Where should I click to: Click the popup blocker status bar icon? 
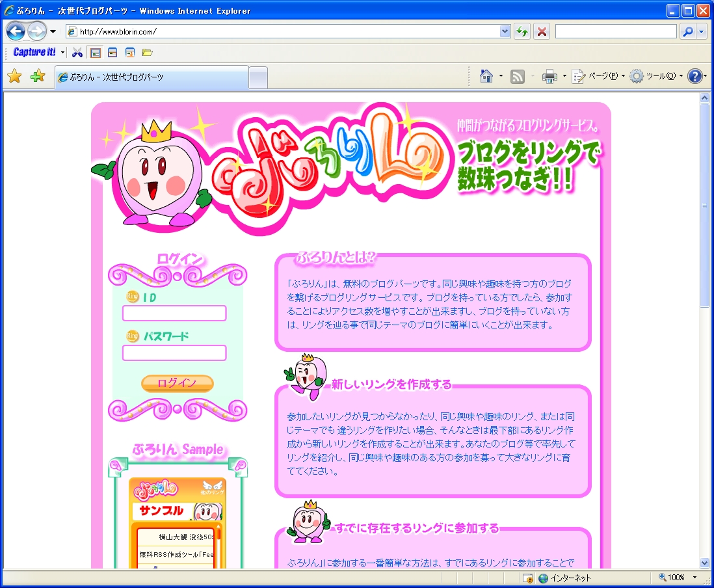point(528,578)
